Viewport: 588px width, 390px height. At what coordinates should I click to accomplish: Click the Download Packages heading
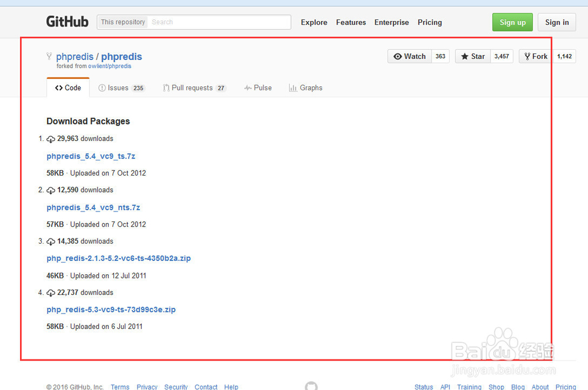(88, 121)
